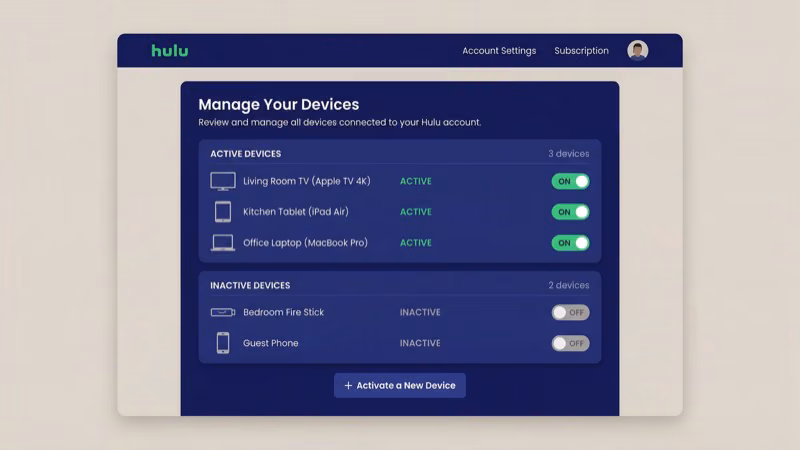Screen dimensions: 800x450
Task: Click ACTIVE status for Living Room TV
Action: click(415, 181)
